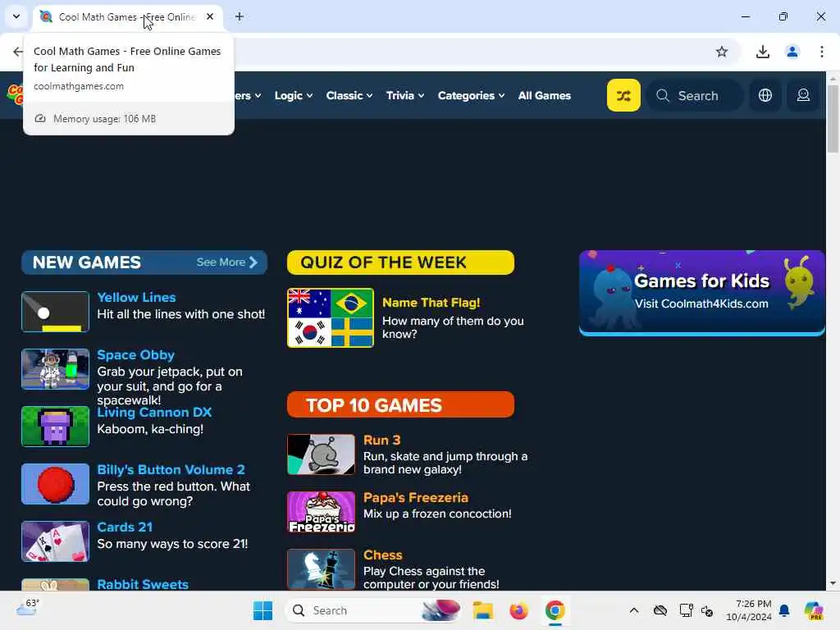Click the display cast tray icon
The width and height of the screenshot is (840, 630).
pos(686,610)
